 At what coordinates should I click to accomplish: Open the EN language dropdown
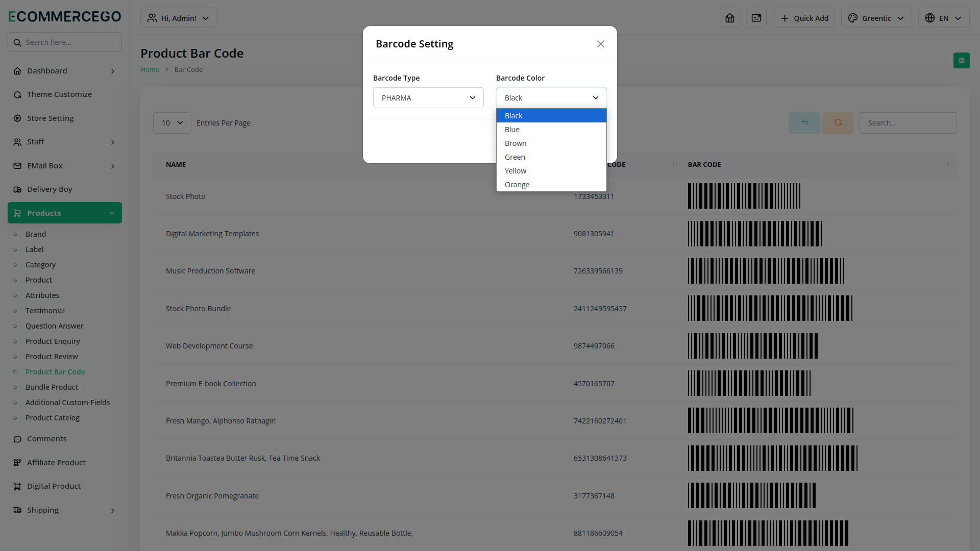point(944,18)
